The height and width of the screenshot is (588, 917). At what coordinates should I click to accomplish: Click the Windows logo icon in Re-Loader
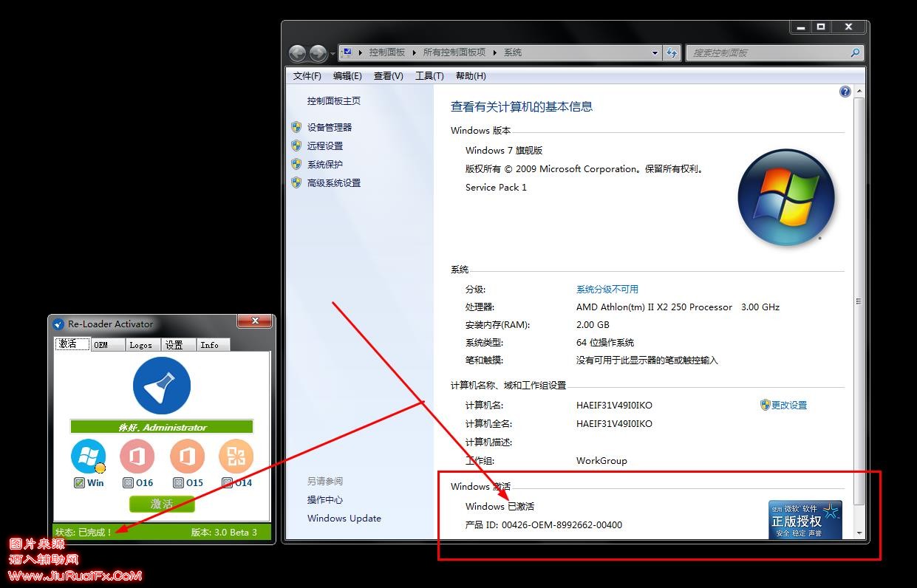[89, 457]
